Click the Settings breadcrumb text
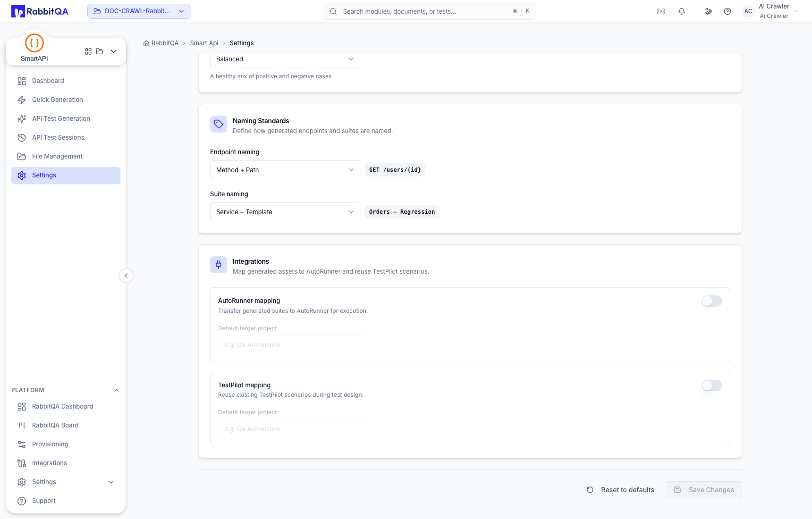The height and width of the screenshot is (519, 812). click(242, 43)
